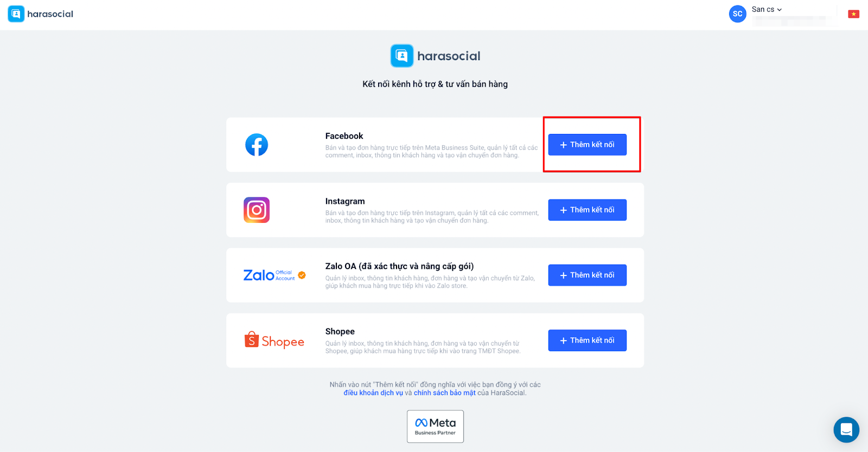Expand the San cs account dropdown
The width and height of the screenshot is (868, 452).
point(767,10)
